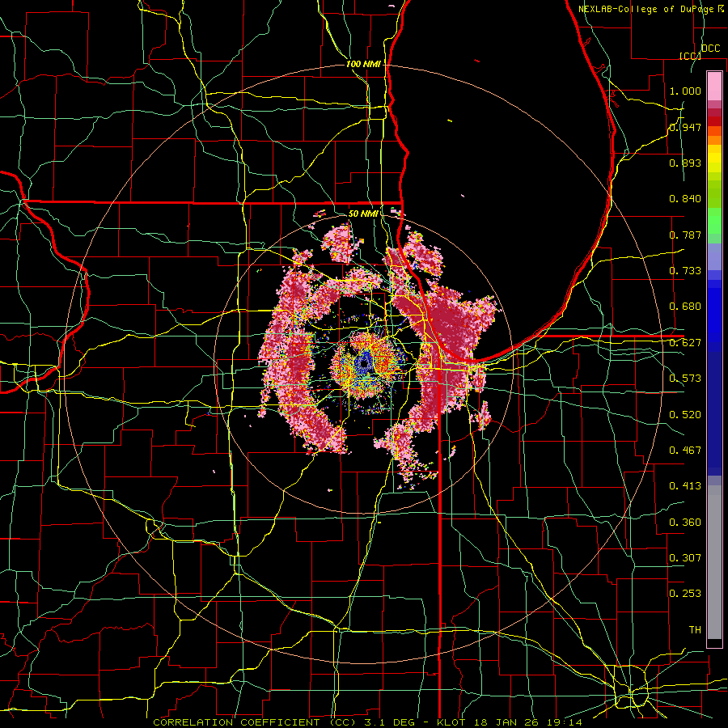Viewport: 728px width, 728px height.
Task: Click the Correlation Coefficient caption at bottom
Action: (367, 722)
